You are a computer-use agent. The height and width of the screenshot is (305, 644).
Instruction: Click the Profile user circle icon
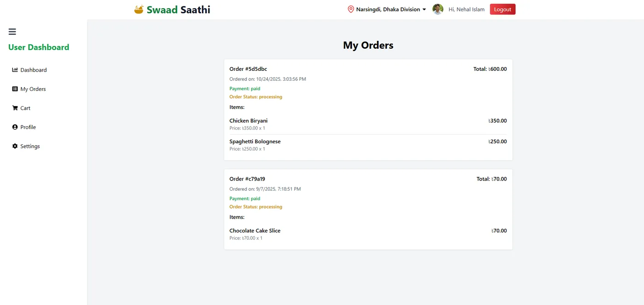click(15, 127)
